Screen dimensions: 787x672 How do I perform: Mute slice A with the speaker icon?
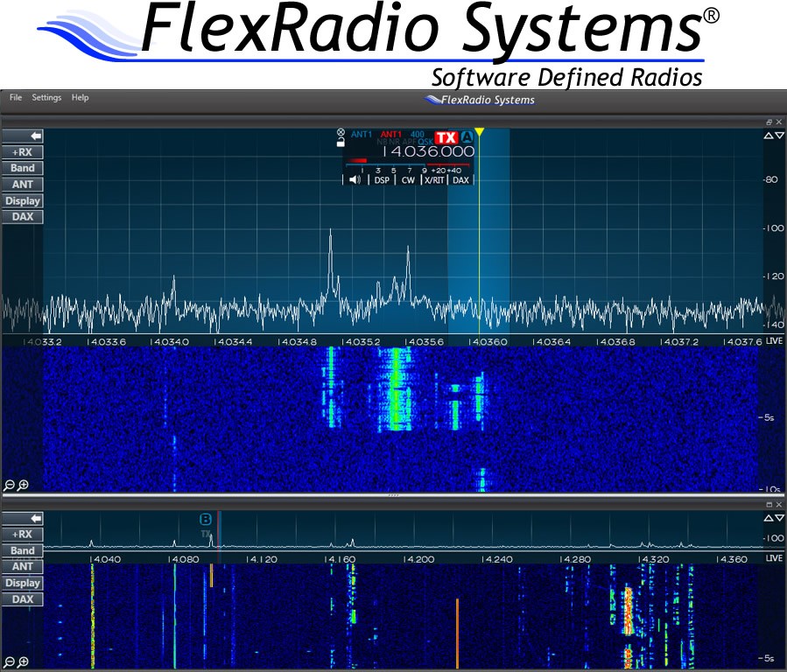pyautogui.click(x=355, y=180)
